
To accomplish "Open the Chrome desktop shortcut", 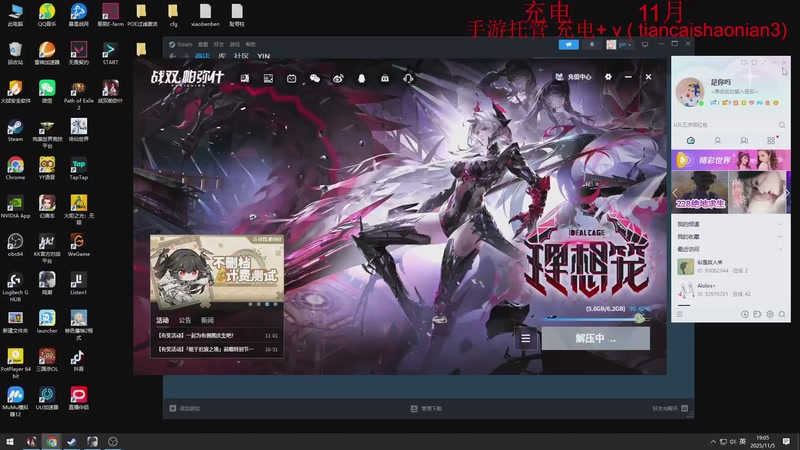I will pyautogui.click(x=15, y=168).
